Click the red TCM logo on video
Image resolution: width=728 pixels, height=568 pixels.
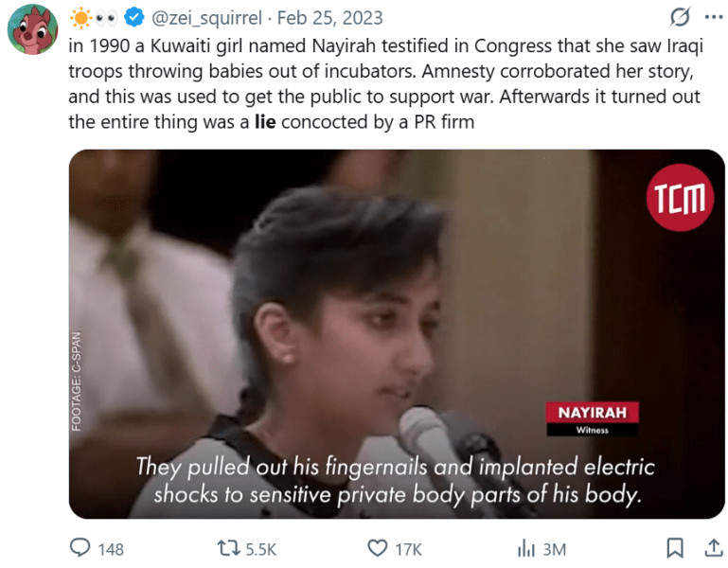click(680, 198)
